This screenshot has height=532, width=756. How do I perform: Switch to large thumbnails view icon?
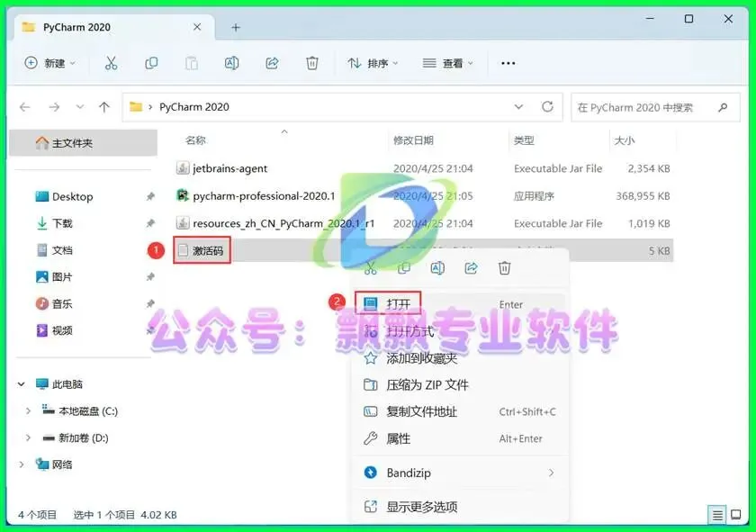tap(736, 515)
